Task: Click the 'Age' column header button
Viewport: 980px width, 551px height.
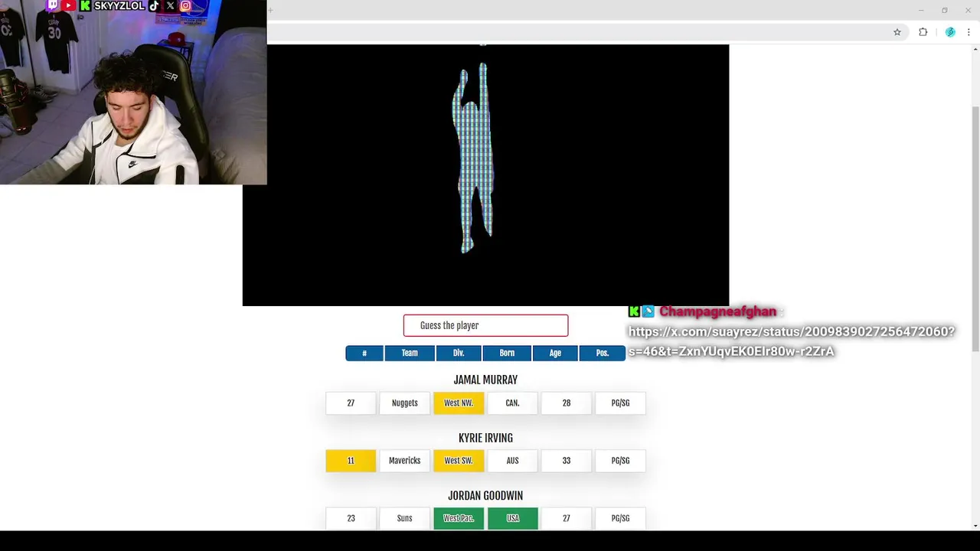Action: coord(555,353)
